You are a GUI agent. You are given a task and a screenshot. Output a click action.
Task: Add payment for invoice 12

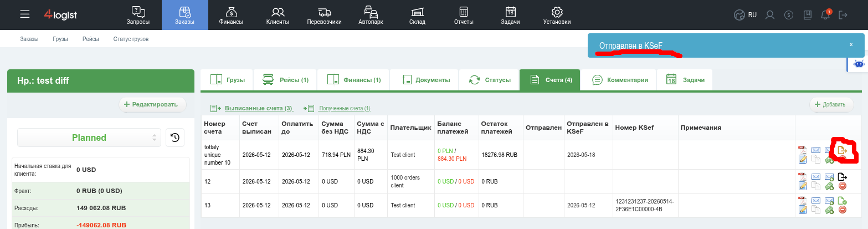click(x=829, y=186)
